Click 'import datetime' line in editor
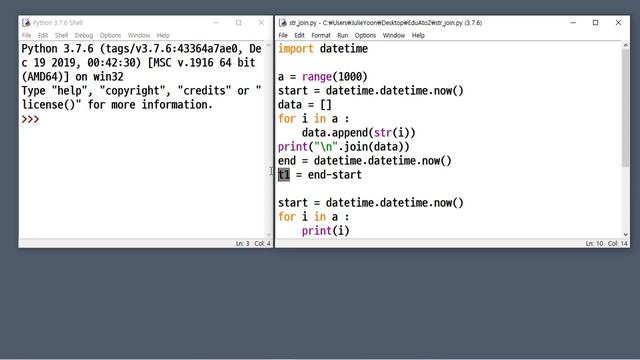This screenshot has width=640, height=360. click(x=323, y=49)
